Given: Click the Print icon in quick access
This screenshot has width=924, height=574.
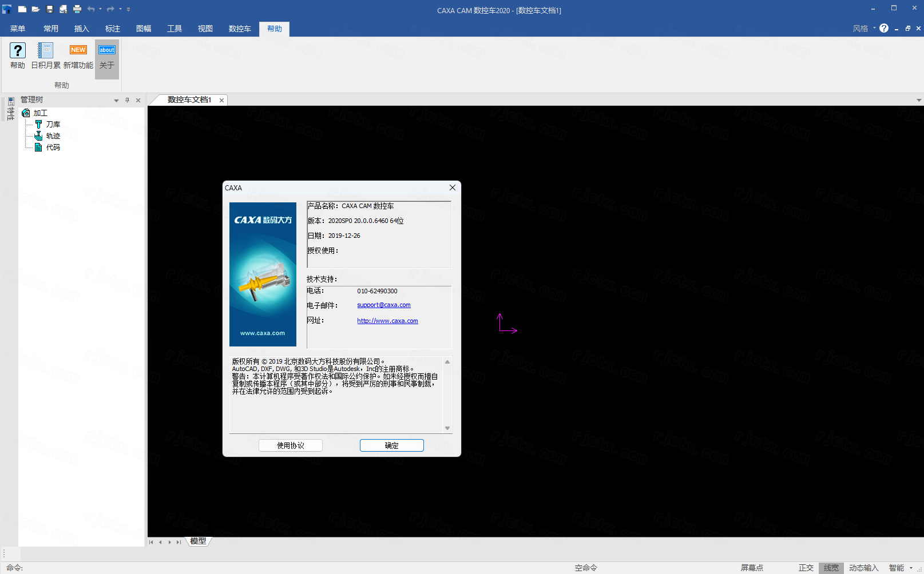Looking at the screenshot, I should point(77,9).
